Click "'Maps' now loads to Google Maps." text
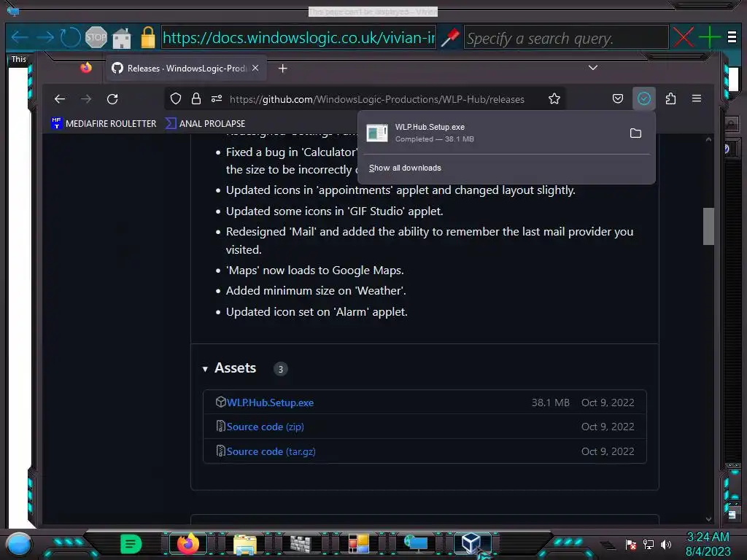This screenshot has height=560, width=747. 315,270
